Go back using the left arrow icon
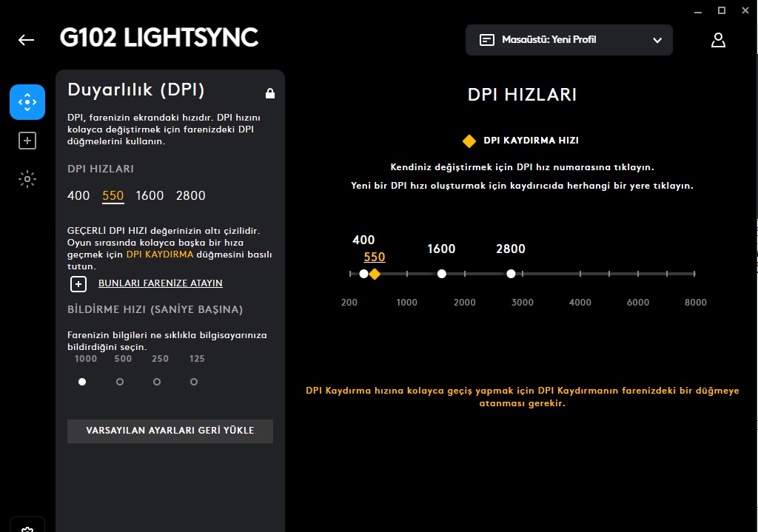This screenshot has width=758, height=532. coord(26,40)
